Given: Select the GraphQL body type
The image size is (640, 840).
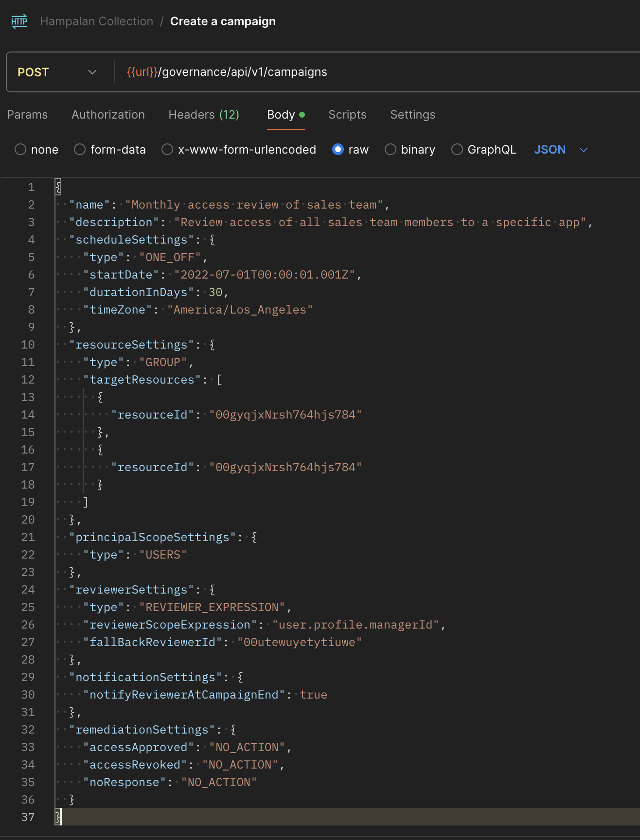Looking at the screenshot, I should (x=457, y=150).
